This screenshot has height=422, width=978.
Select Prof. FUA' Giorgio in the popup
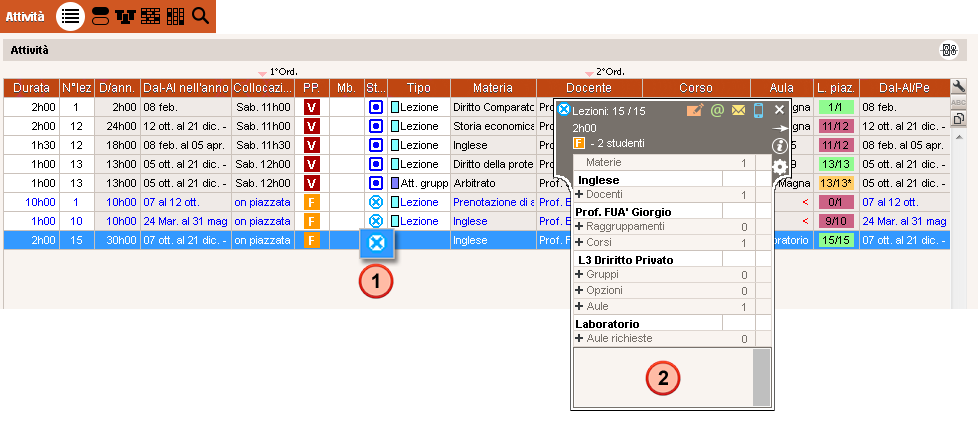pos(647,212)
